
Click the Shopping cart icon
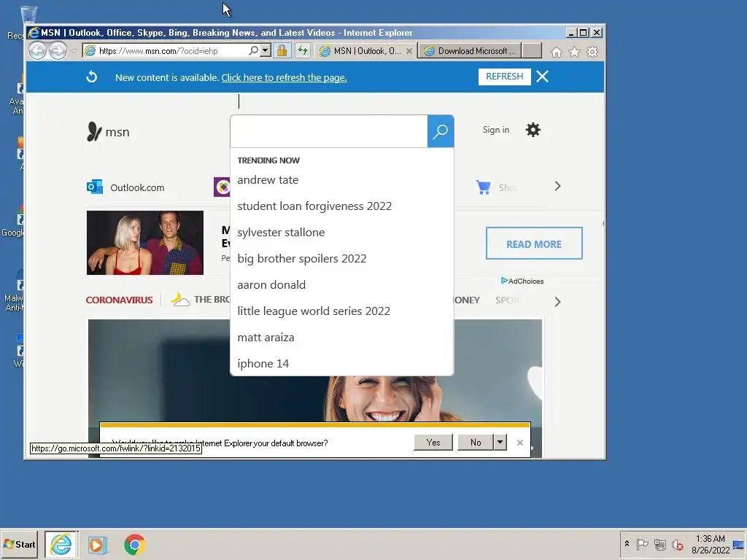pyautogui.click(x=484, y=187)
